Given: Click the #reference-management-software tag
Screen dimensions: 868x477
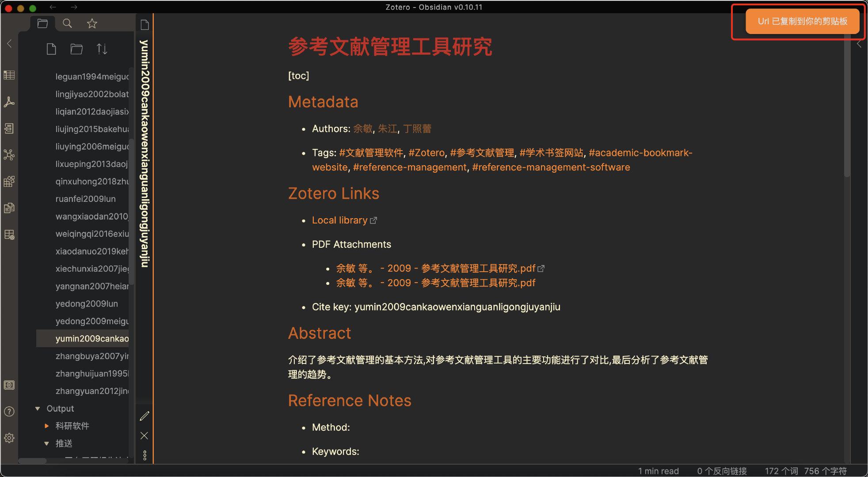Looking at the screenshot, I should pos(551,167).
